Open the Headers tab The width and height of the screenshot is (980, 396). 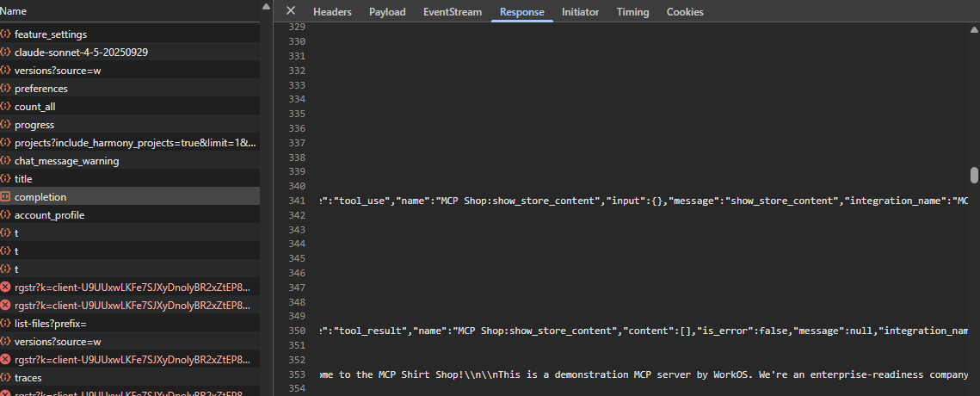pos(332,12)
